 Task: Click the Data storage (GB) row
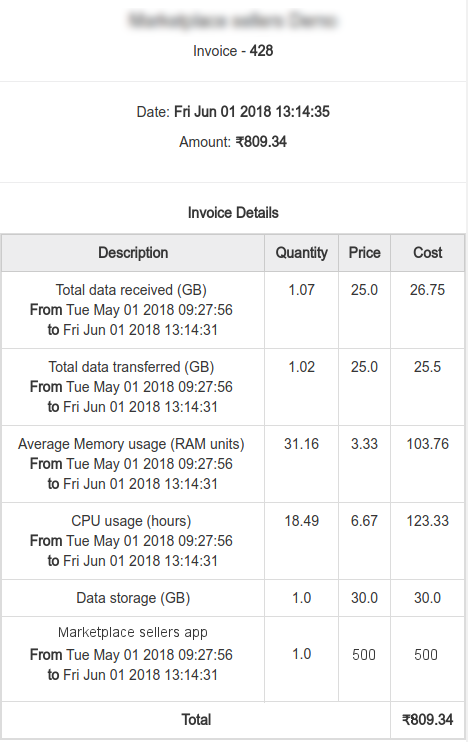(233, 598)
